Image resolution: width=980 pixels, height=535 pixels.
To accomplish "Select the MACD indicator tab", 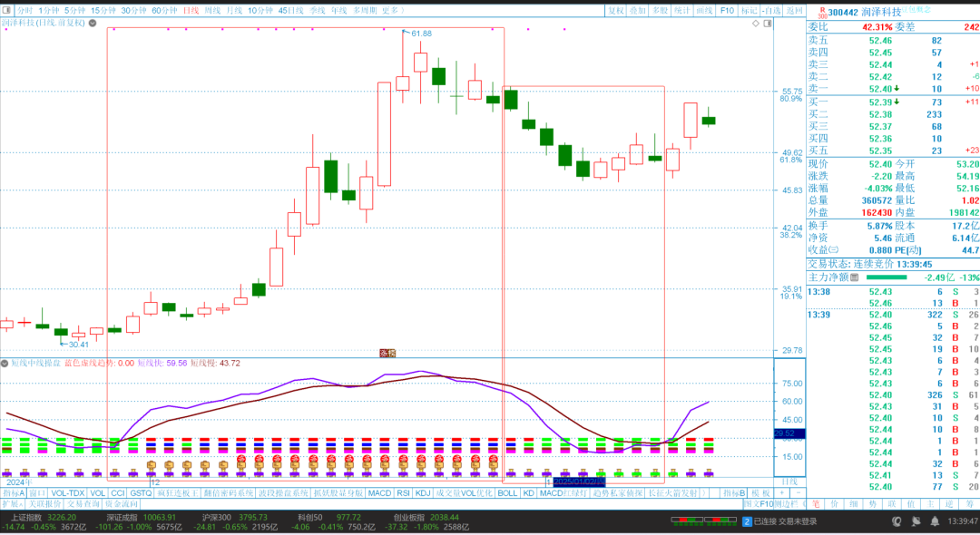I will click(379, 493).
